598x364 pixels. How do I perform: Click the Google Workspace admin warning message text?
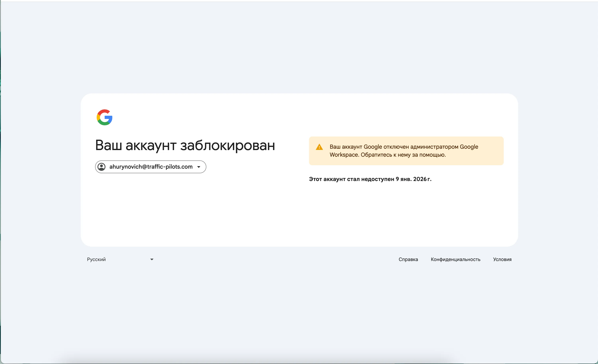click(404, 147)
